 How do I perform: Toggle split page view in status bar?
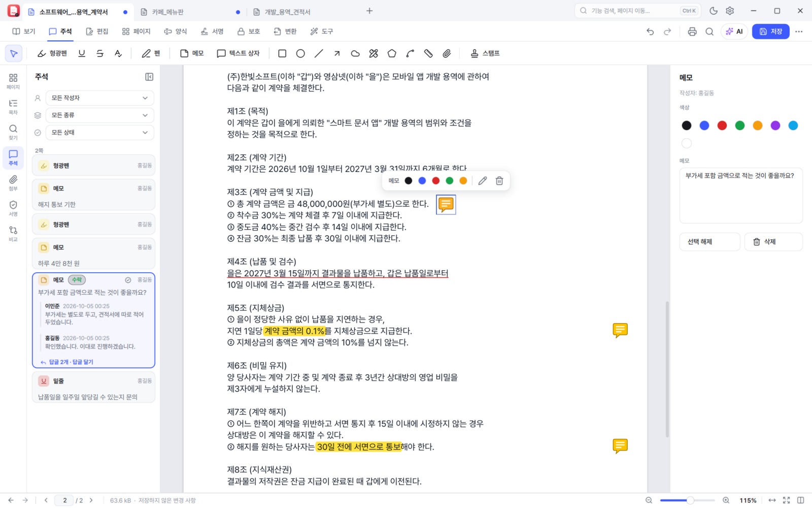pyautogui.click(x=801, y=500)
